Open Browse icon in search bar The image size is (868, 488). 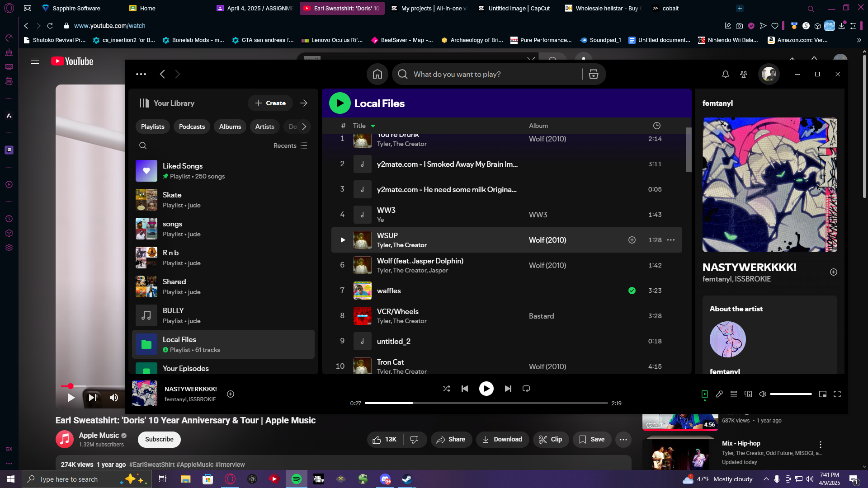pyautogui.click(x=594, y=74)
